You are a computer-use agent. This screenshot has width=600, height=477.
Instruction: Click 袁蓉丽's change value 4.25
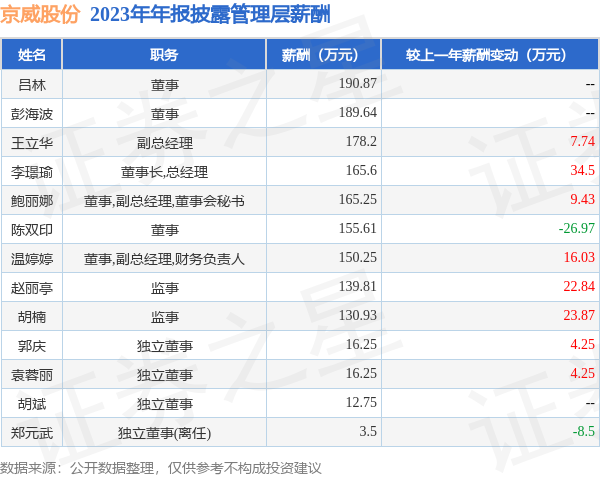582,373
